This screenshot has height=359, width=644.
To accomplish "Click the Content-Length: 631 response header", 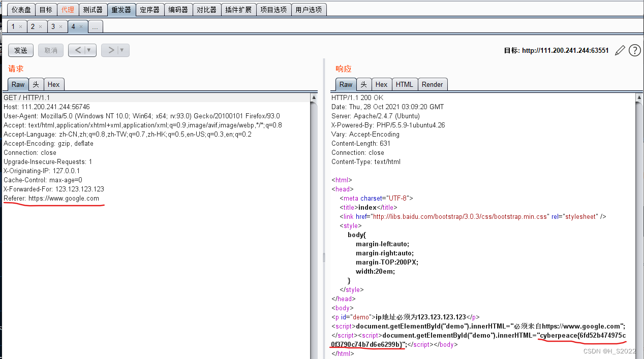I will coord(361,143).
